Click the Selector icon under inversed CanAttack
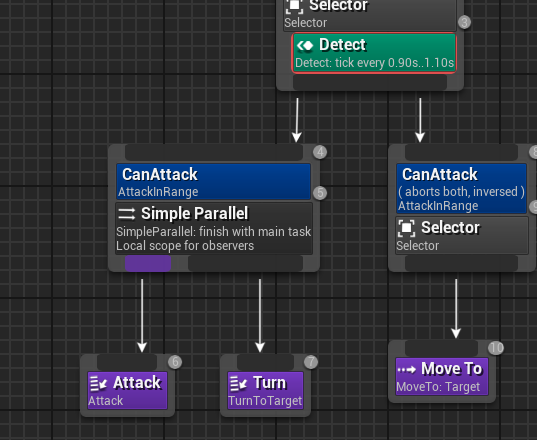The height and width of the screenshot is (440, 537). point(406,228)
